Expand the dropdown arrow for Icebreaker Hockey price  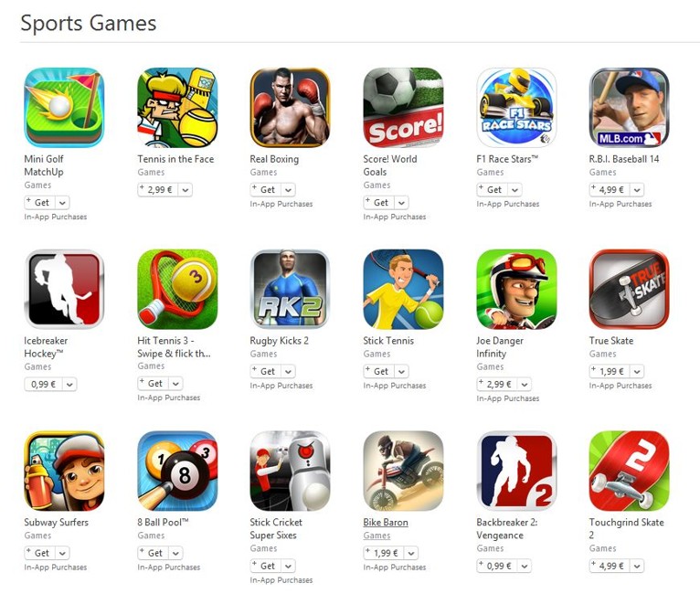[69, 384]
